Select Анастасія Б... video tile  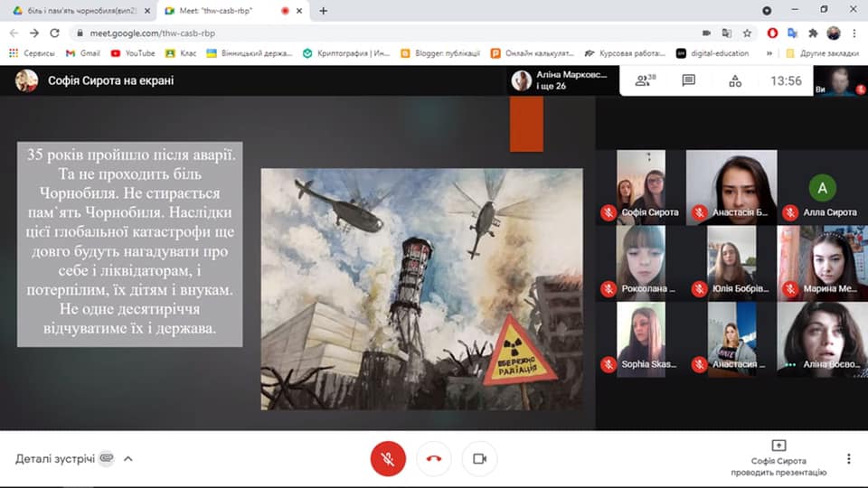(731, 187)
